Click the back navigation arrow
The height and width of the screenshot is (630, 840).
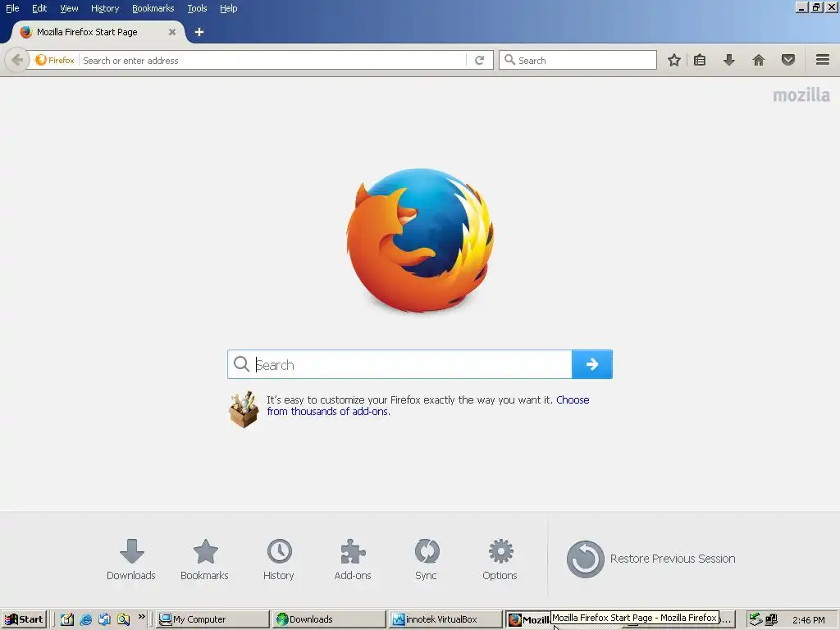pyautogui.click(x=17, y=60)
